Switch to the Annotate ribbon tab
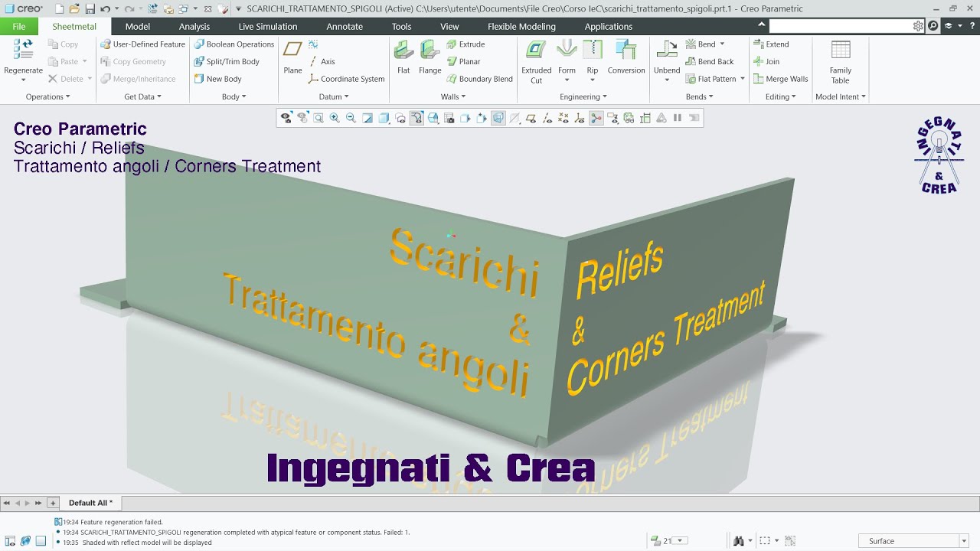 pyautogui.click(x=345, y=26)
